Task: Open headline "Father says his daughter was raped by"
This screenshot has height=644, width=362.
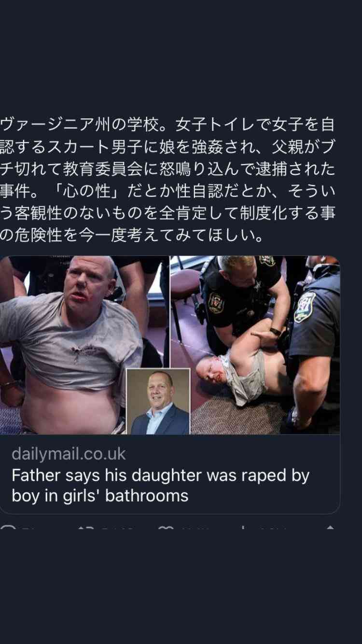Action: click(x=160, y=476)
